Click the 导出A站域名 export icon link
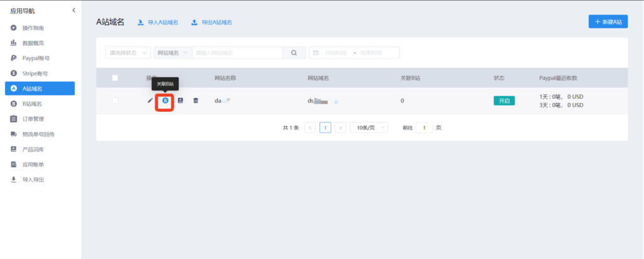Image resolution: width=644 pixels, height=259 pixels. point(211,22)
